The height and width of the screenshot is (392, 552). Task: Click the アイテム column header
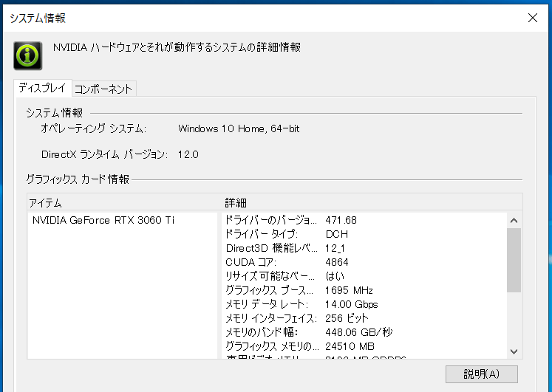pyautogui.click(x=45, y=203)
